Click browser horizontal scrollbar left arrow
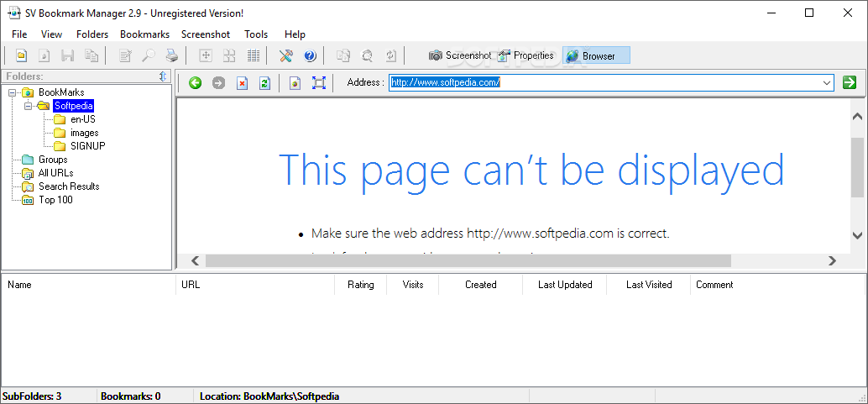Image resolution: width=868 pixels, height=404 pixels. pos(195,260)
